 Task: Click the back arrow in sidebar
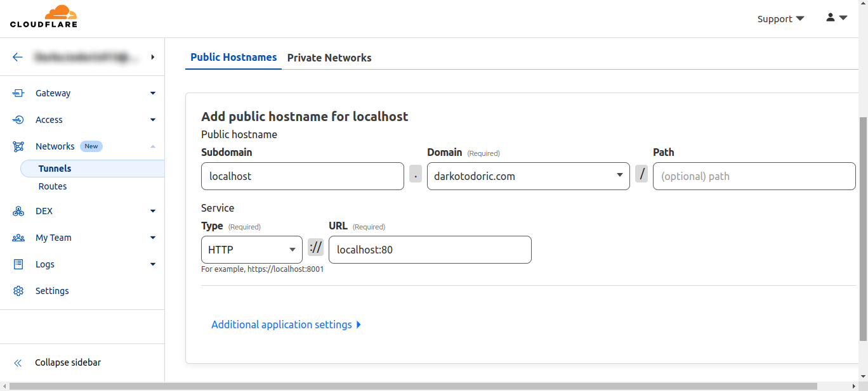coord(18,57)
